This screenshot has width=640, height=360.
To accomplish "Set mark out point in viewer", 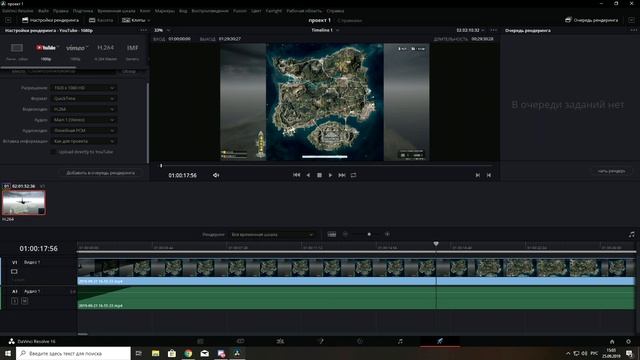I will pyautogui.click(x=489, y=175).
